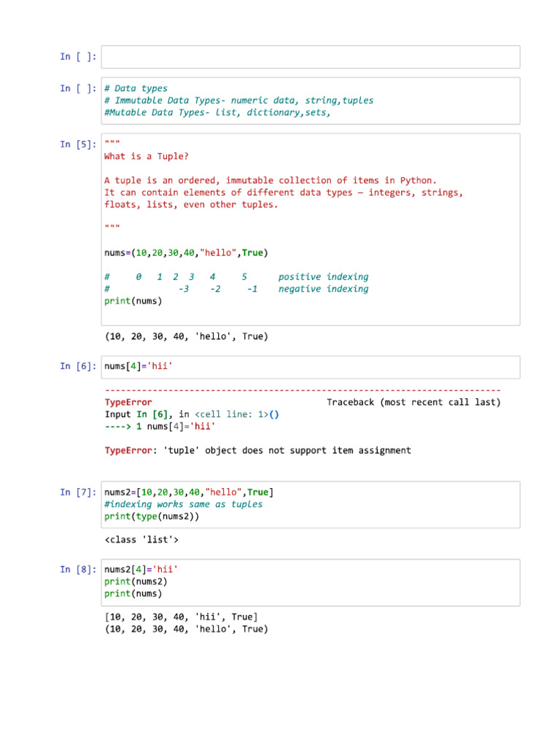Click the 'positive indexing' comment
The image size is (560, 747).
pyautogui.click(x=323, y=276)
